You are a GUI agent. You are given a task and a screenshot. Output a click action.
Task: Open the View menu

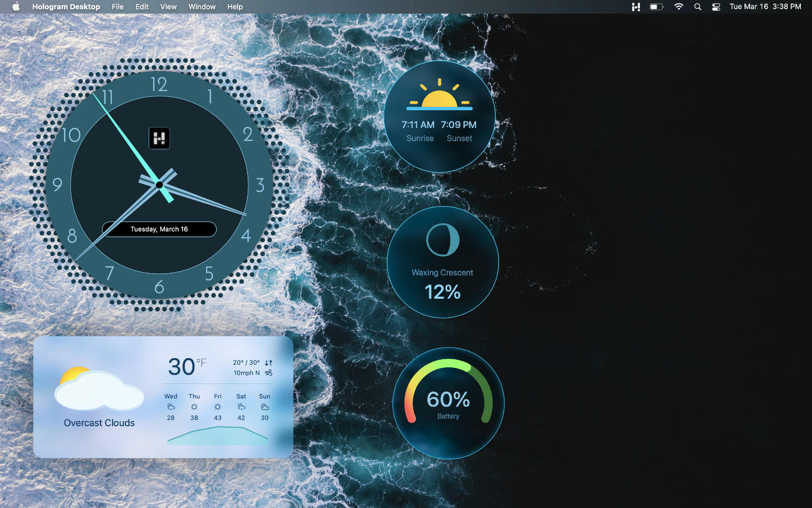coord(168,7)
